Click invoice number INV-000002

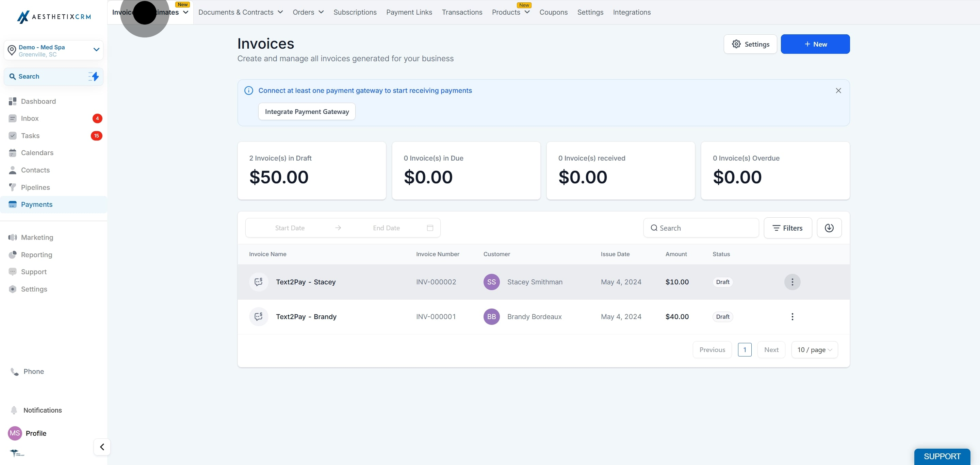pos(436,282)
